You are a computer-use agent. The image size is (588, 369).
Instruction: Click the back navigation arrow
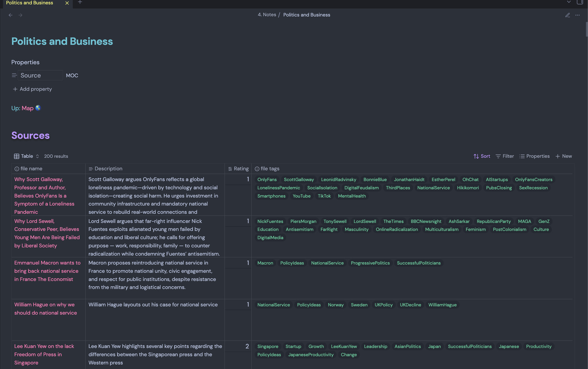[10, 15]
